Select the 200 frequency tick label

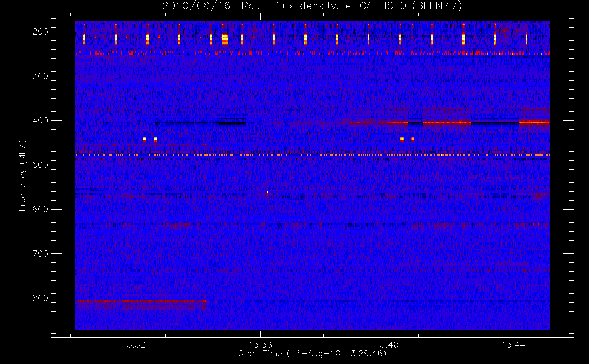click(40, 32)
